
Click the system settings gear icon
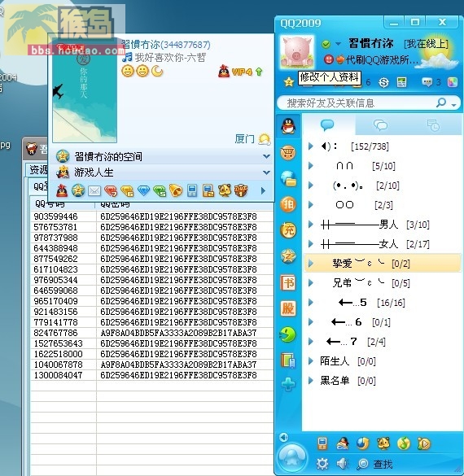(x=322, y=464)
